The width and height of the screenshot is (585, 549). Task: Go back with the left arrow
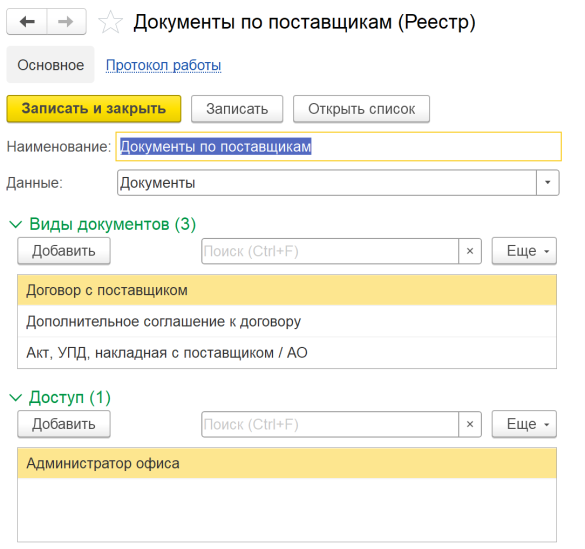point(27,22)
